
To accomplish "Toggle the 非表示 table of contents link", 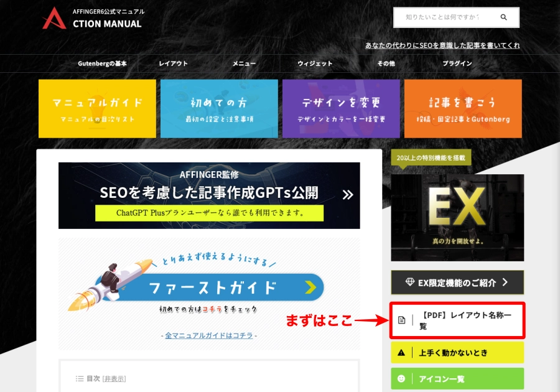I will [114, 379].
